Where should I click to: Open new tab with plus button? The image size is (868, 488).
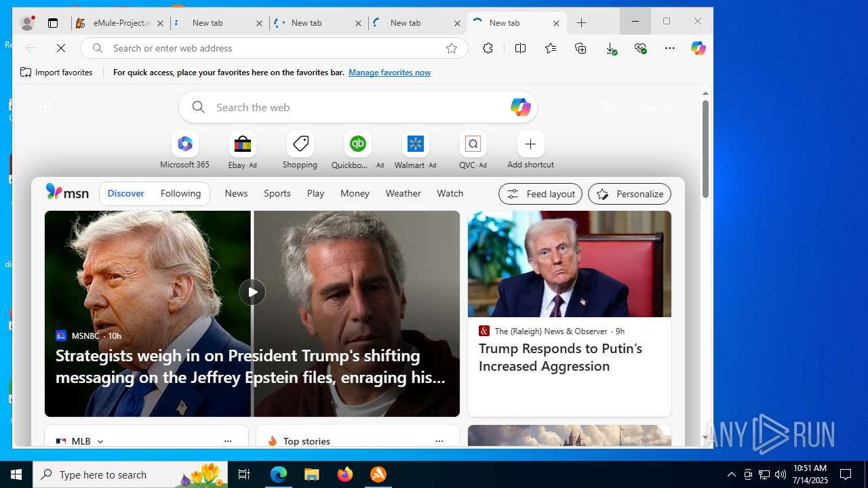[581, 22]
